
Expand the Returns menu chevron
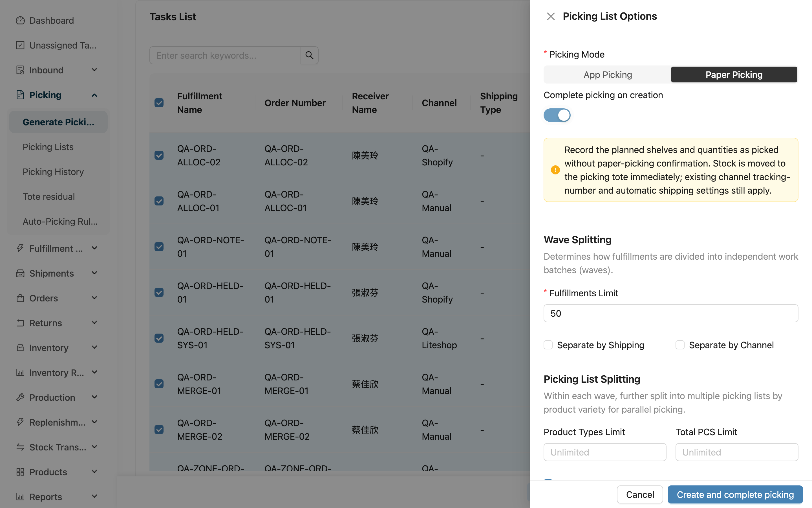95,323
